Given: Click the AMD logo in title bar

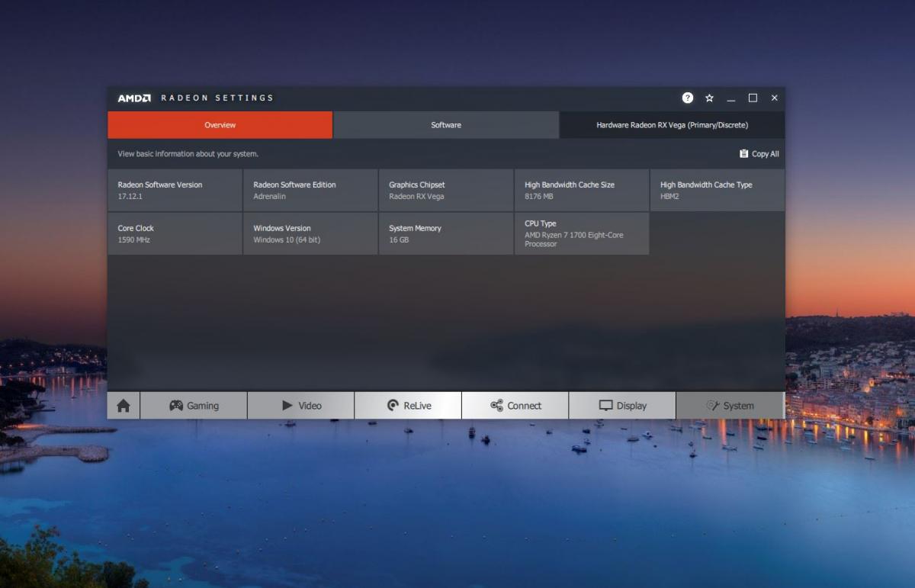Looking at the screenshot, I should 134,98.
